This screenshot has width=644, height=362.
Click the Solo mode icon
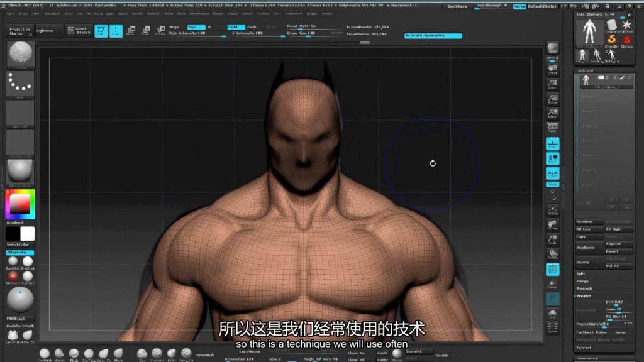click(553, 314)
